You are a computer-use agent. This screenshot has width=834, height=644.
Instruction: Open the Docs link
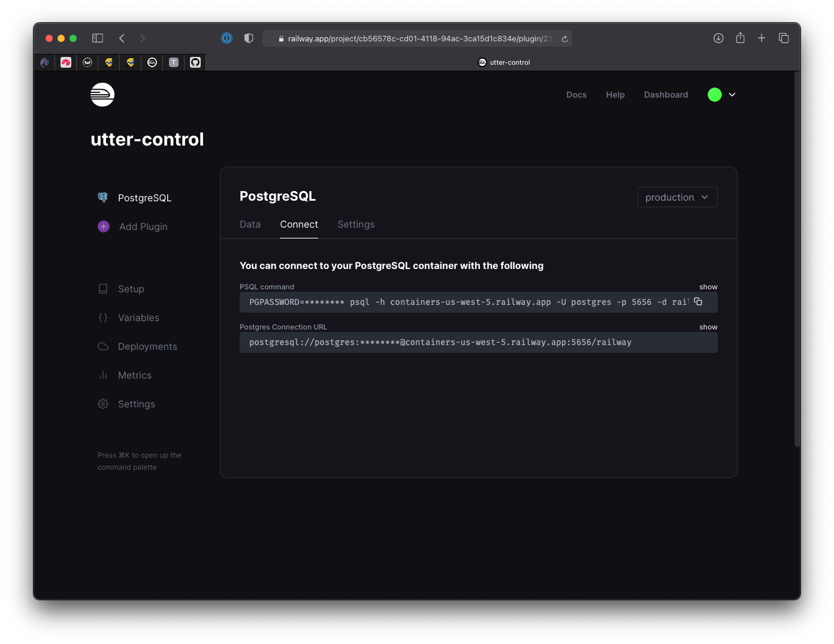click(576, 95)
